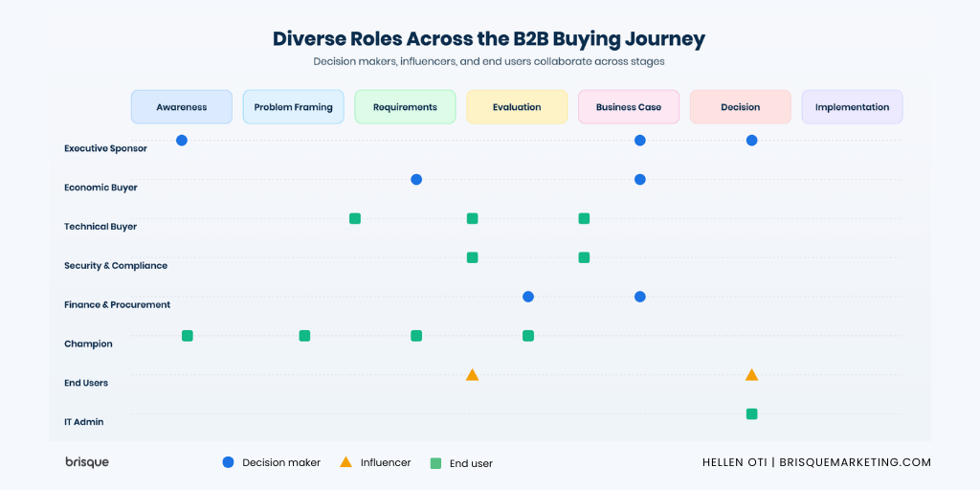Image resolution: width=980 pixels, height=490 pixels.
Task: Open the Problem Framing stage tab
Action: [293, 107]
